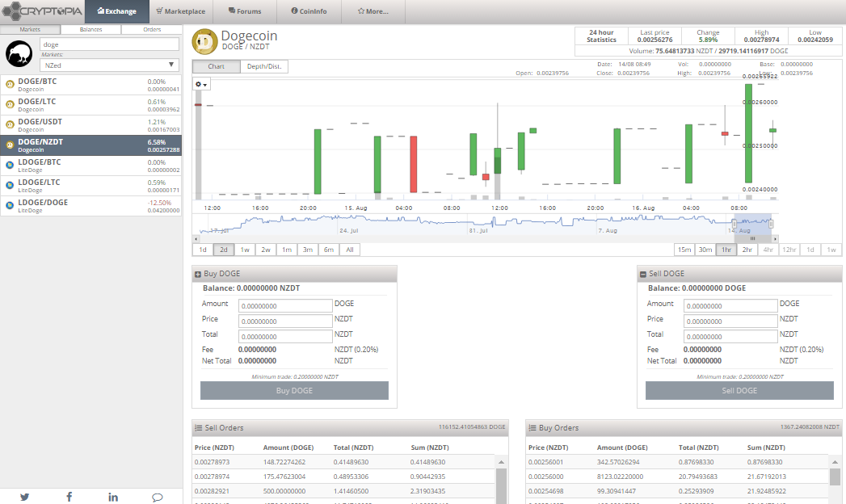846x504 pixels.
Task: Focus the Sell DOGE Amount field
Action: pyautogui.click(x=730, y=305)
